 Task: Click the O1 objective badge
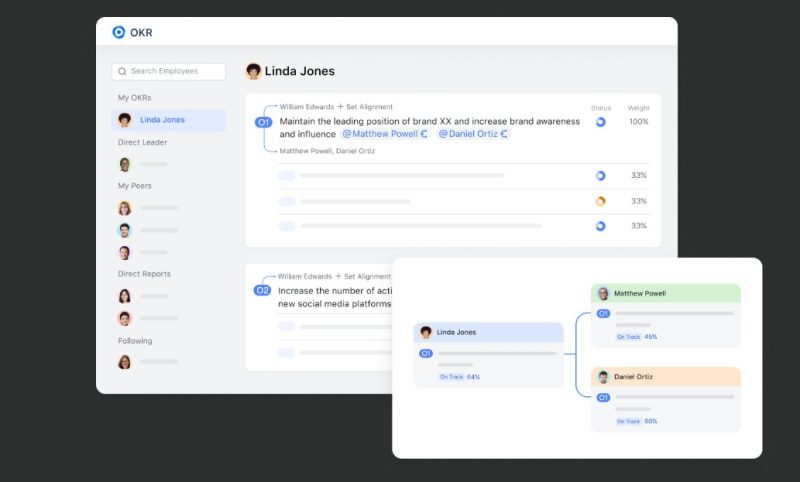click(x=263, y=122)
